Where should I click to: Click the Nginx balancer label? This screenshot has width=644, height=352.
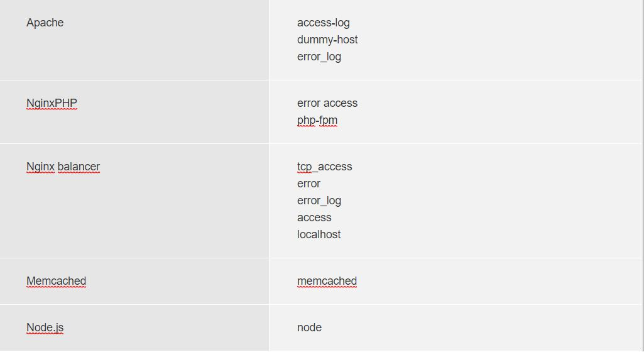pyautogui.click(x=63, y=167)
